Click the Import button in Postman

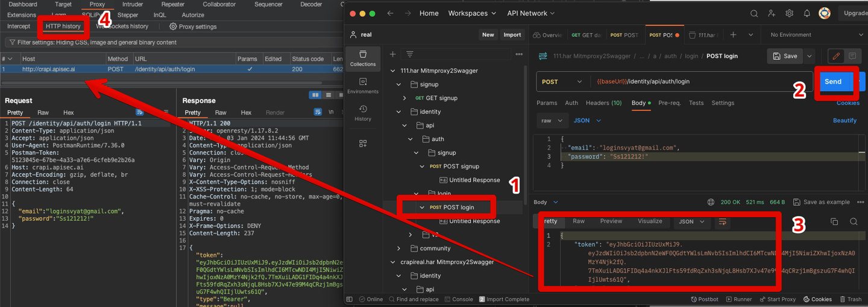[512, 35]
